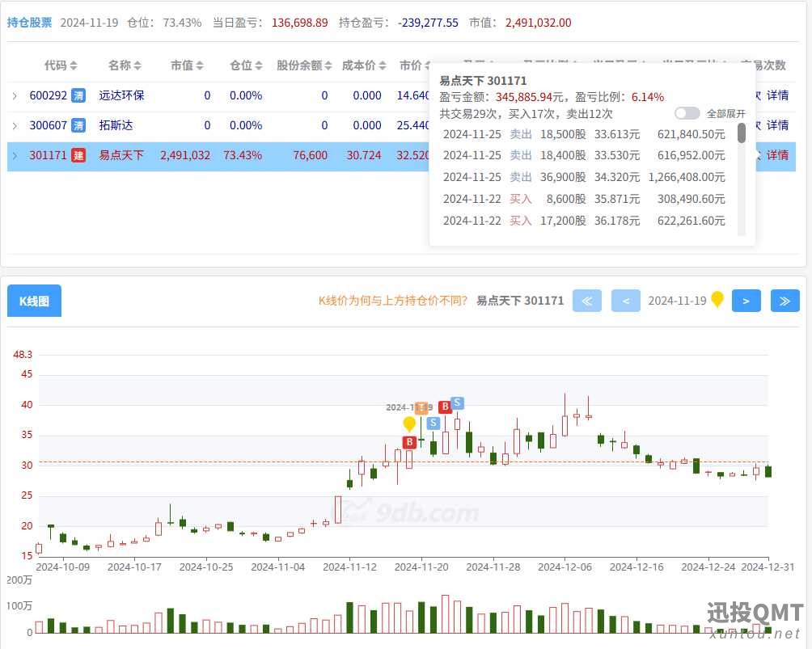Click the 易点天下 301171 popup title
Image resolution: width=812 pixels, height=649 pixels.
[483, 81]
